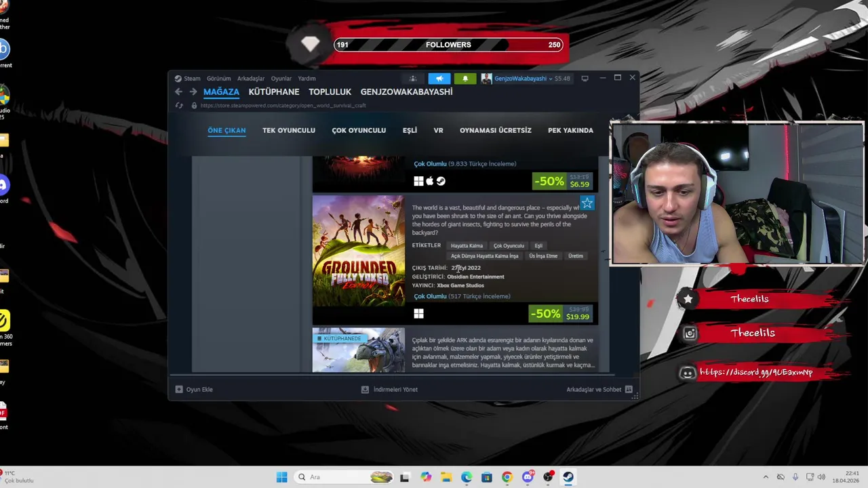Screen dimensions: 868x488
Task: Open the Oyunlar menu
Action: 281,79
